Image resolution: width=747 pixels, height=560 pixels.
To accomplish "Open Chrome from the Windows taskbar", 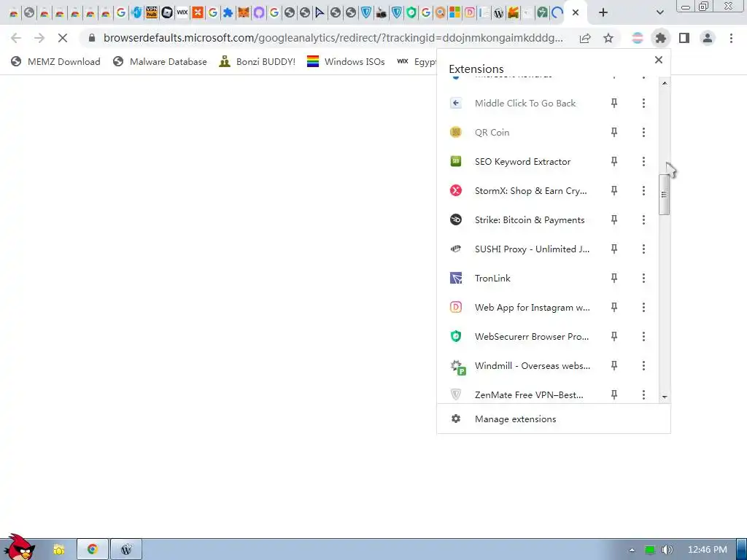I will [93, 549].
